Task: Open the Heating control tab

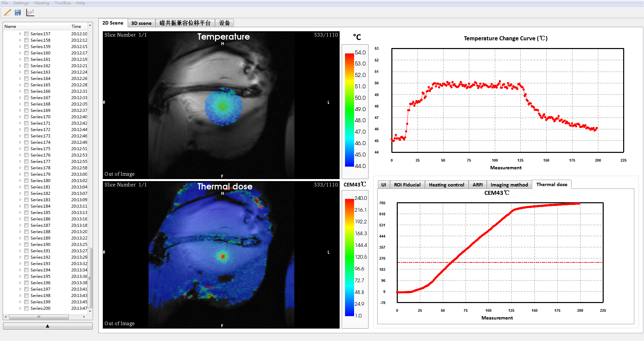Action: (x=446, y=185)
